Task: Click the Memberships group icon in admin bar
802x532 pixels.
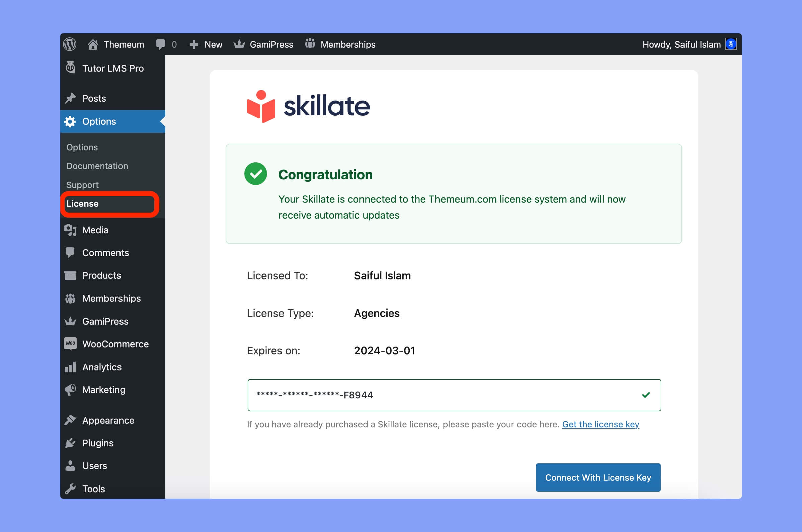Action: click(310, 44)
